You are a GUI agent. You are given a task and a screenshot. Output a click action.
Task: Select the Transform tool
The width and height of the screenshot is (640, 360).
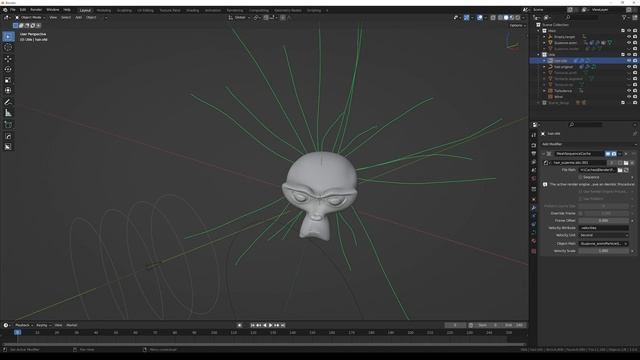[x=8, y=91]
